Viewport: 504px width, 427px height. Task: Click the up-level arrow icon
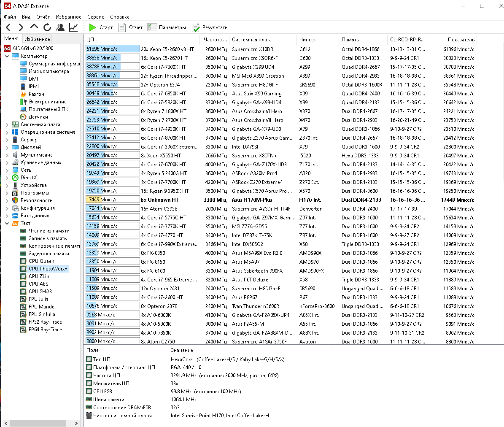(x=34, y=27)
